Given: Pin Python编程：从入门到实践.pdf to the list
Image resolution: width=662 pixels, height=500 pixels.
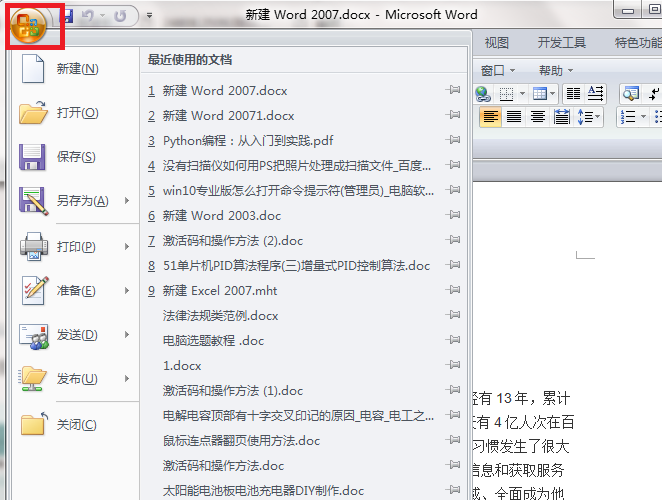Looking at the screenshot, I should coord(453,140).
